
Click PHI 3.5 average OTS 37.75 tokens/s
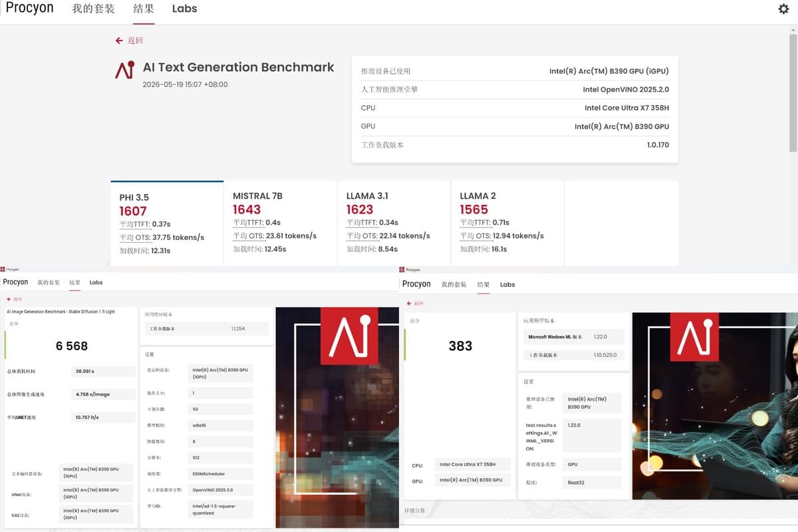click(162, 237)
